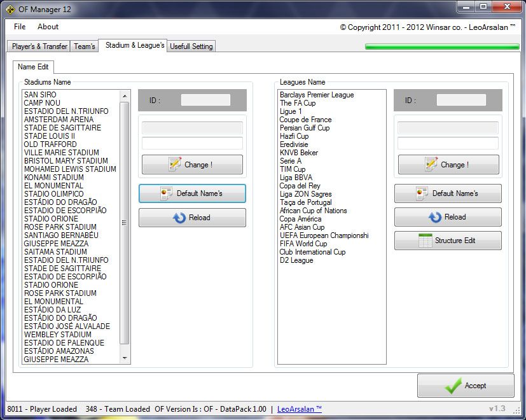Switch to Player's & Transfer tab
This screenshot has width=526, height=420.
(39, 46)
